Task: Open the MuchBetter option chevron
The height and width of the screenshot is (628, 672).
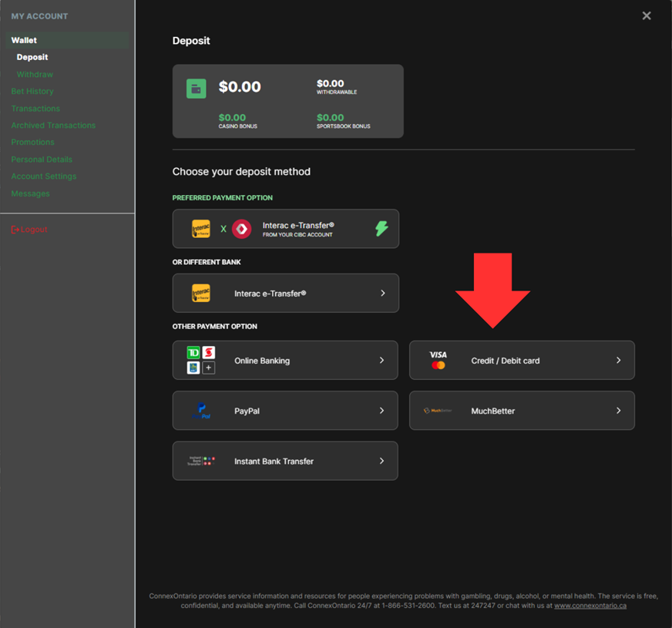Action: (x=618, y=411)
